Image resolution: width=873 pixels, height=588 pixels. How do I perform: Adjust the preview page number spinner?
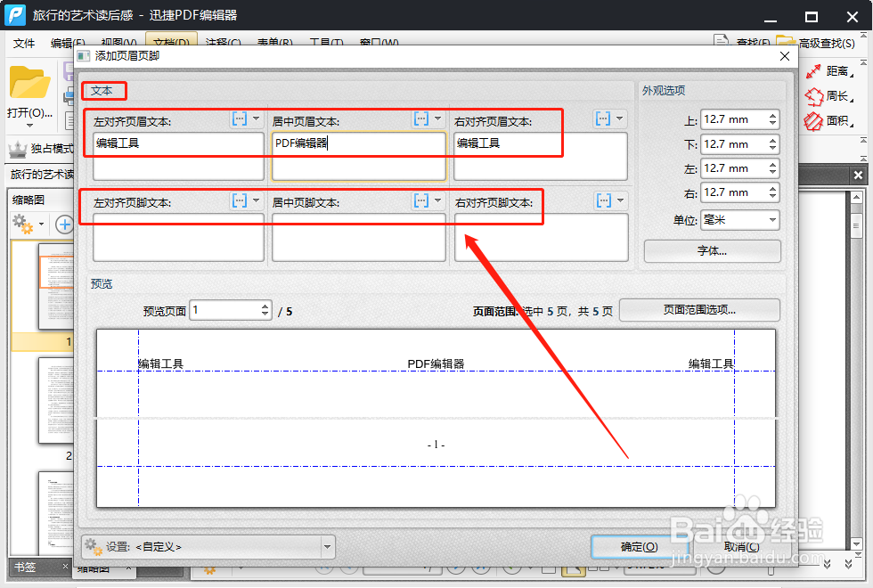coord(265,310)
